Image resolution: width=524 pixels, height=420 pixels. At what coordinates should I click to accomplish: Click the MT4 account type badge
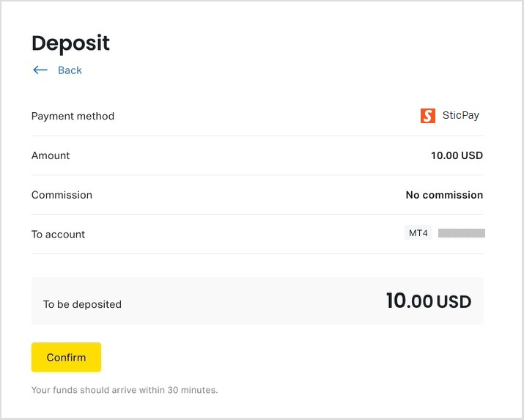pyautogui.click(x=418, y=233)
